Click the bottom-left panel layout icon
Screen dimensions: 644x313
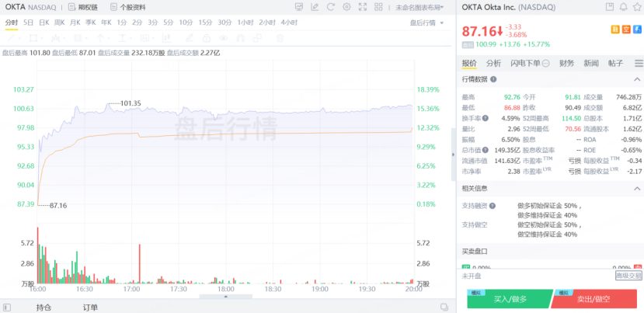tap(7, 308)
